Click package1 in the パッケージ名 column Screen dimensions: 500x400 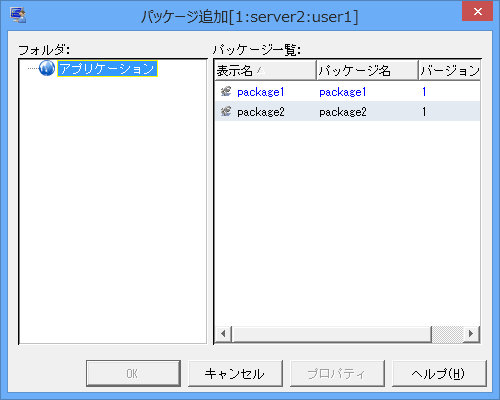(343, 92)
